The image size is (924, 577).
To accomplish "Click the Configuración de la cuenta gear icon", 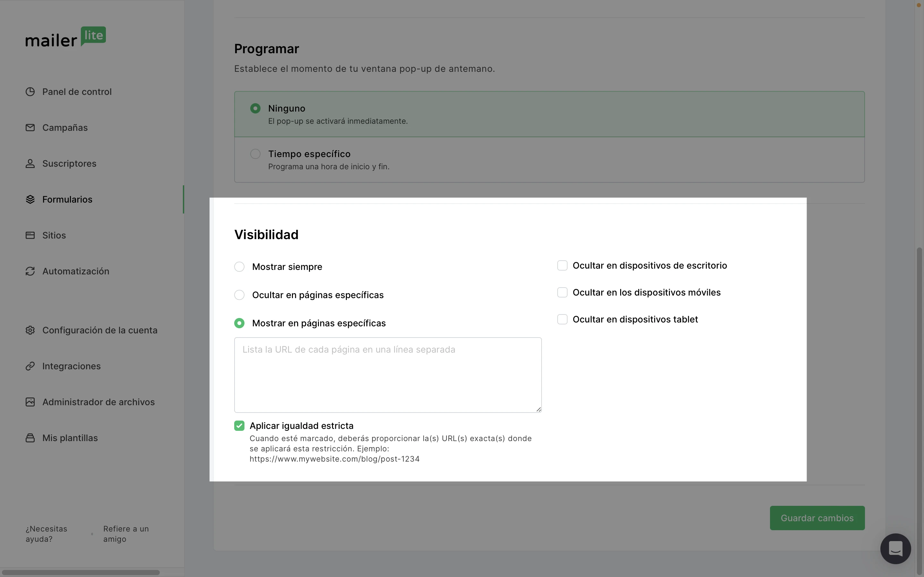I will click(x=30, y=330).
